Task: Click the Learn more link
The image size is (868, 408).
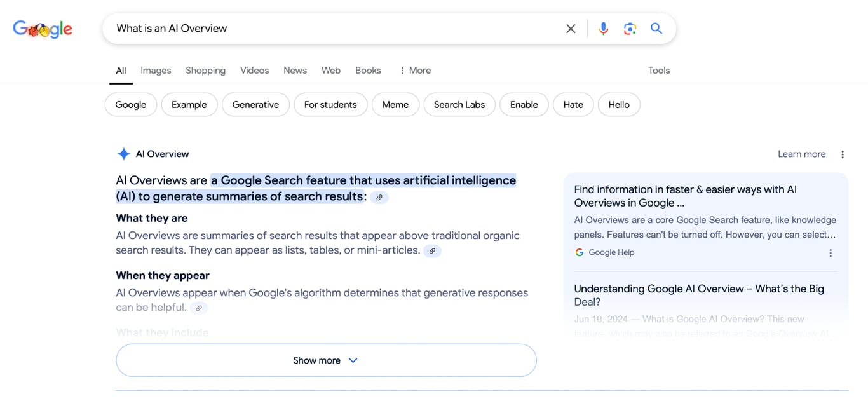Action: tap(801, 154)
